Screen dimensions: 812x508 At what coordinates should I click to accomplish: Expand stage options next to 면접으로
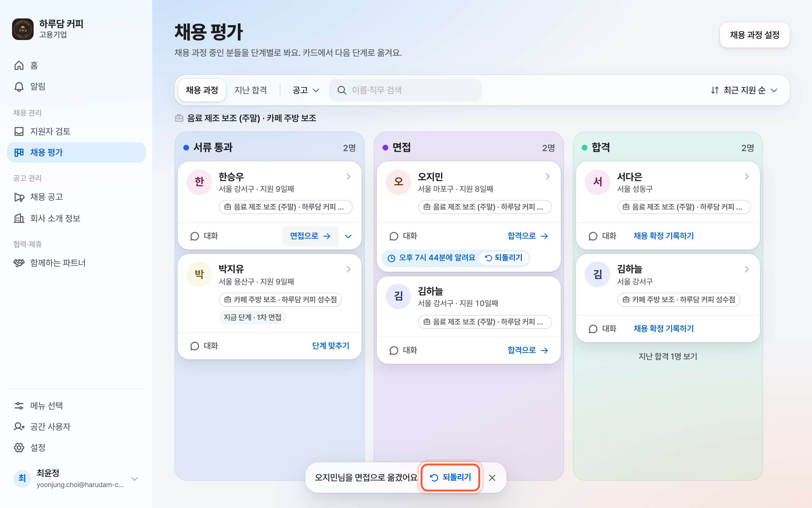tap(348, 236)
